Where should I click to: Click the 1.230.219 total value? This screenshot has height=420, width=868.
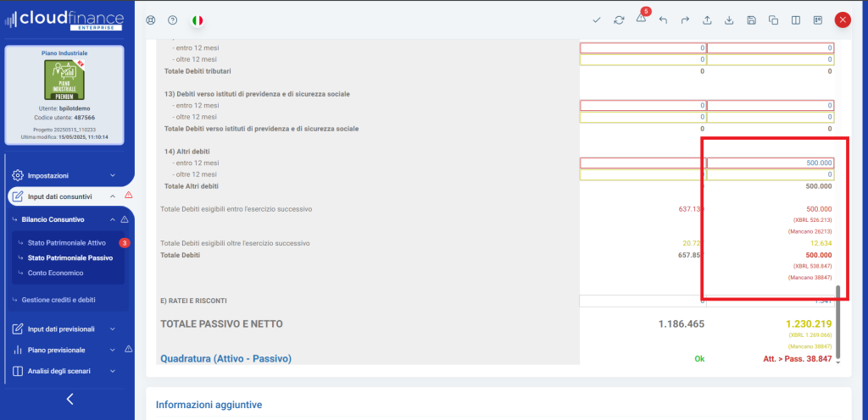(809, 324)
